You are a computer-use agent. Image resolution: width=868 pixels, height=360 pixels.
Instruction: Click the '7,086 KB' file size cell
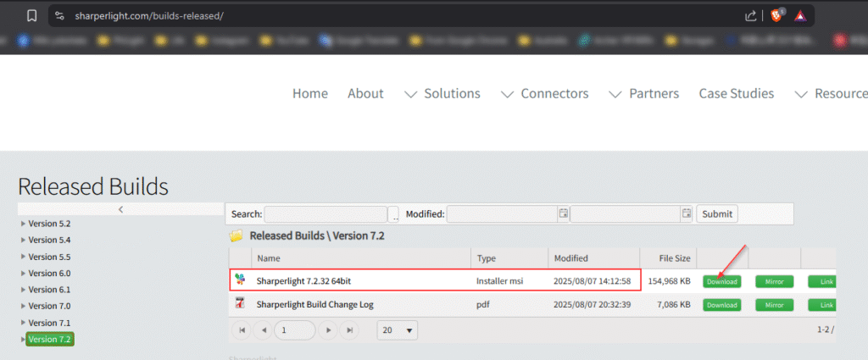click(672, 304)
